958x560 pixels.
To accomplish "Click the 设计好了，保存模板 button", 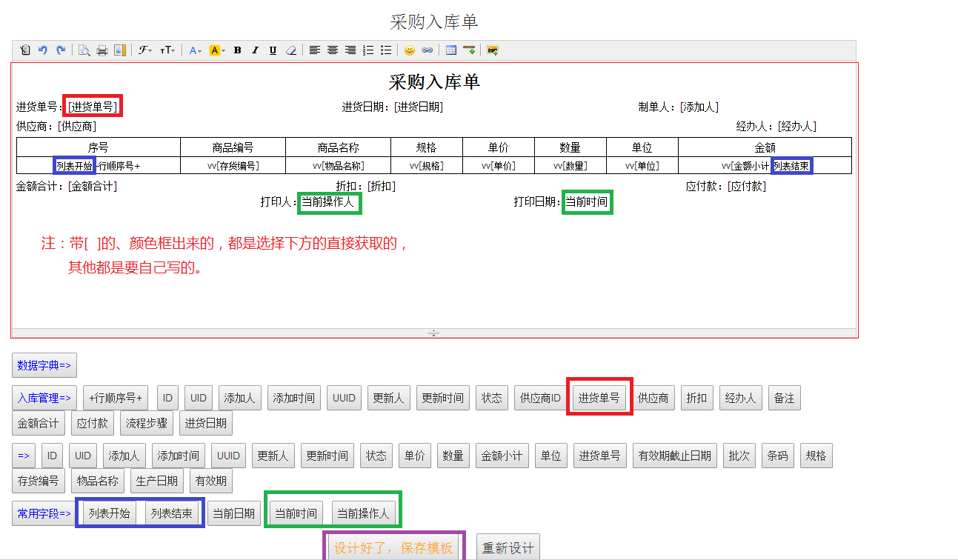I will [393, 548].
